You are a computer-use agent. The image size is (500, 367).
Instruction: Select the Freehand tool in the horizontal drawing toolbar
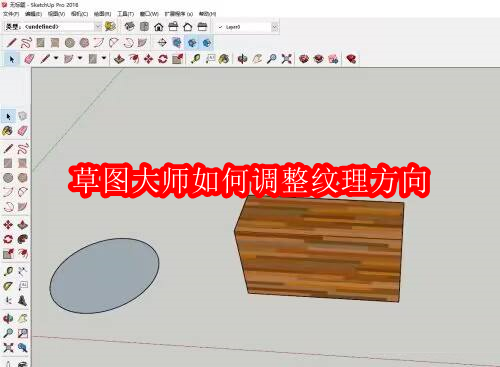[x=26, y=43]
